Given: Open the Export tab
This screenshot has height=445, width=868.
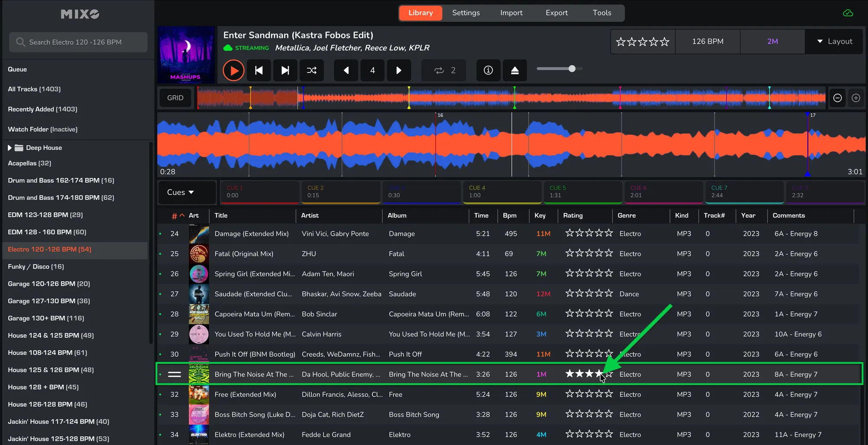Looking at the screenshot, I should coord(556,13).
